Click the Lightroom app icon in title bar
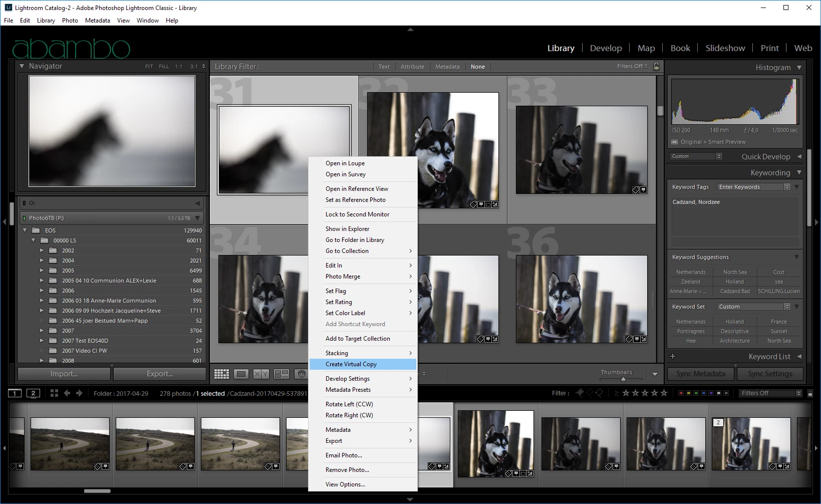Image resolution: width=821 pixels, height=504 pixels. pyautogui.click(x=8, y=8)
